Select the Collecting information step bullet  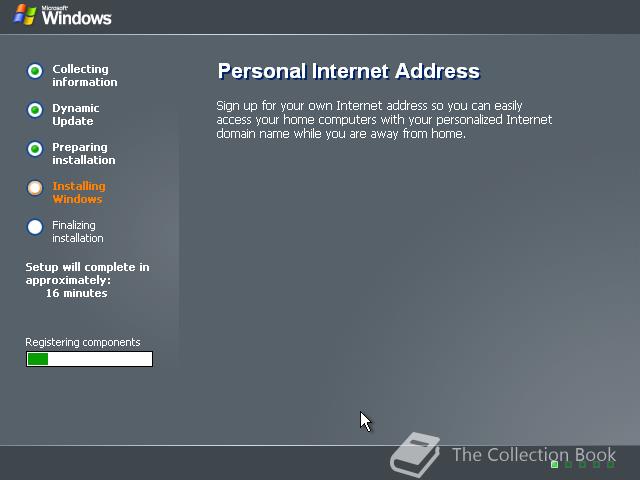(x=35, y=71)
